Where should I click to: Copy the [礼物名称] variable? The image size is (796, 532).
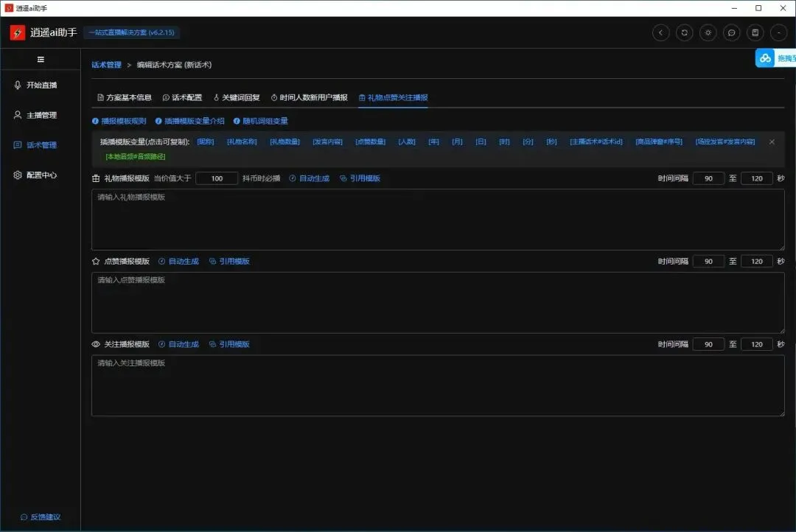click(x=242, y=141)
